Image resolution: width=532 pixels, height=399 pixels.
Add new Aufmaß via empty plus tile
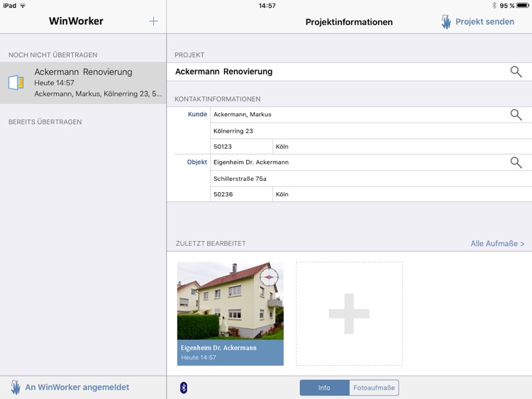(349, 313)
